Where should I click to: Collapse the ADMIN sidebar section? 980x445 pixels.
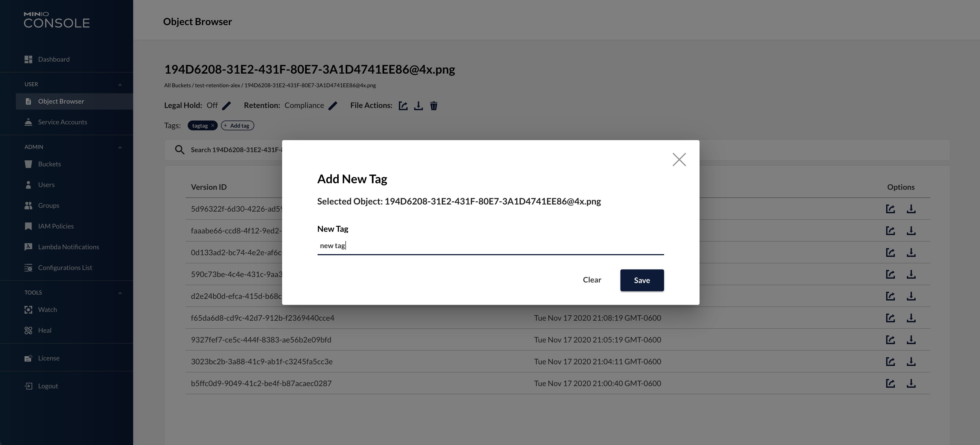tap(120, 147)
